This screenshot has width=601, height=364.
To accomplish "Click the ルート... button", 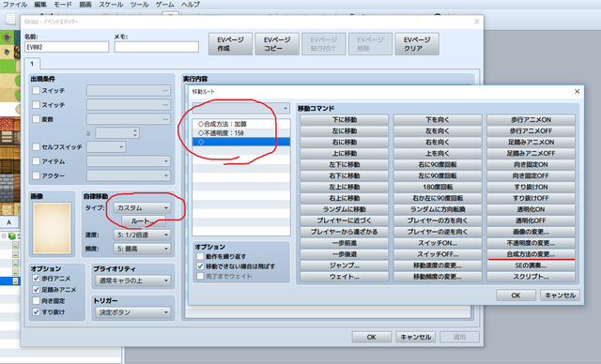I will [144, 220].
